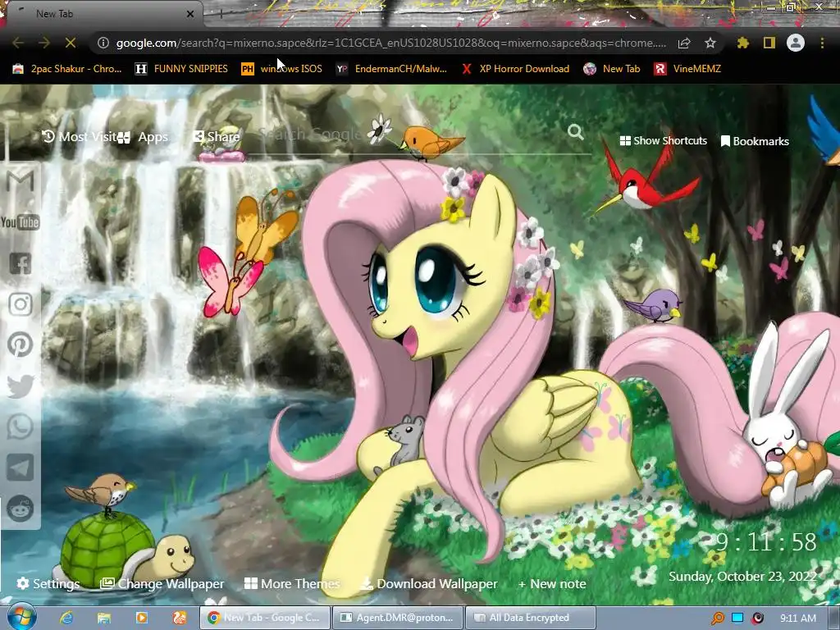Open the XP Horror Download bookmark
The height and width of the screenshot is (630, 840).
tap(515, 69)
